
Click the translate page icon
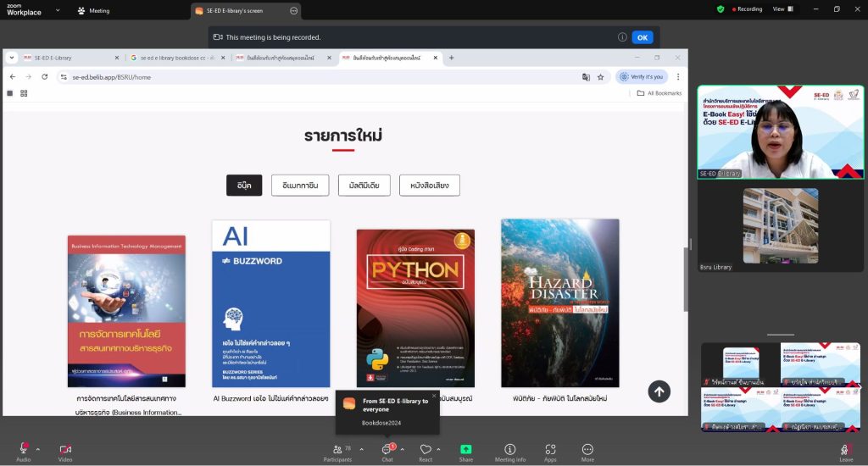click(586, 77)
